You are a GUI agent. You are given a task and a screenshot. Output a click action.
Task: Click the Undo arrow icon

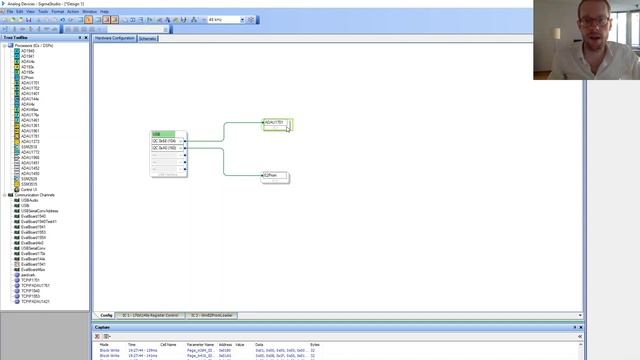click(x=63, y=20)
